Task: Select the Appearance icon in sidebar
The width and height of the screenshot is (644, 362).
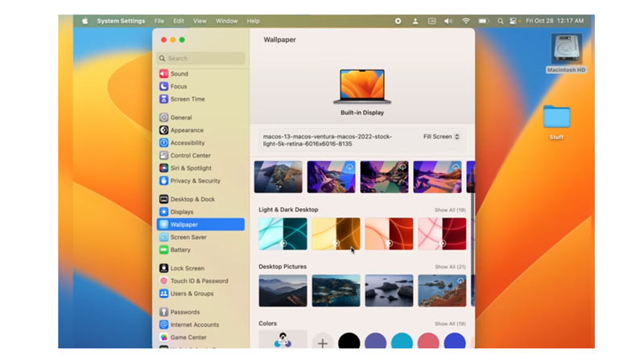Action: 163,130
